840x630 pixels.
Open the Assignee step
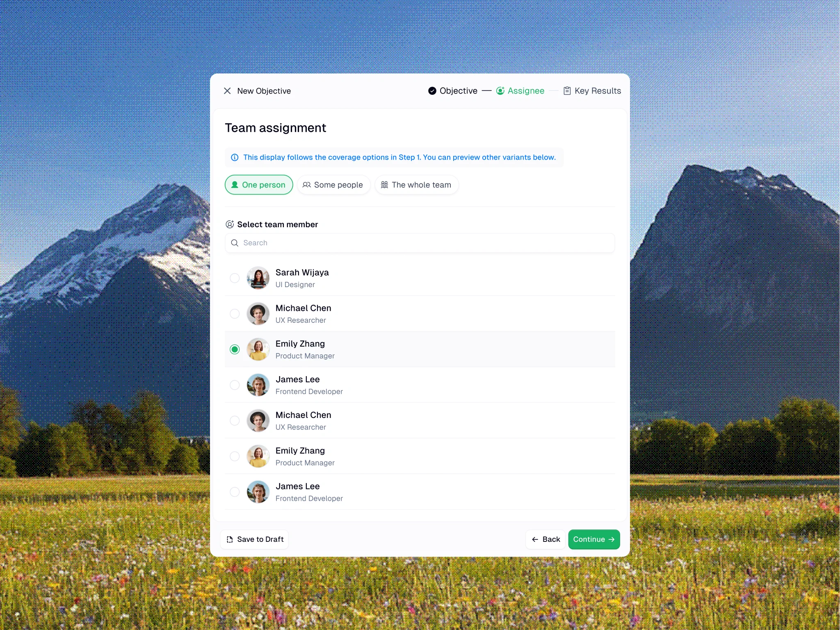click(x=520, y=91)
